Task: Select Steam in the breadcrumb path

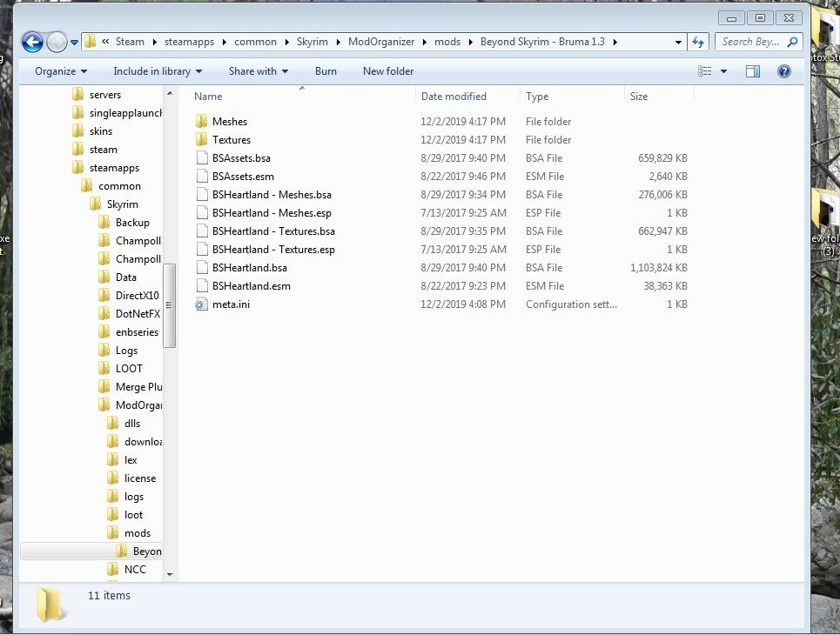Action: pos(130,42)
